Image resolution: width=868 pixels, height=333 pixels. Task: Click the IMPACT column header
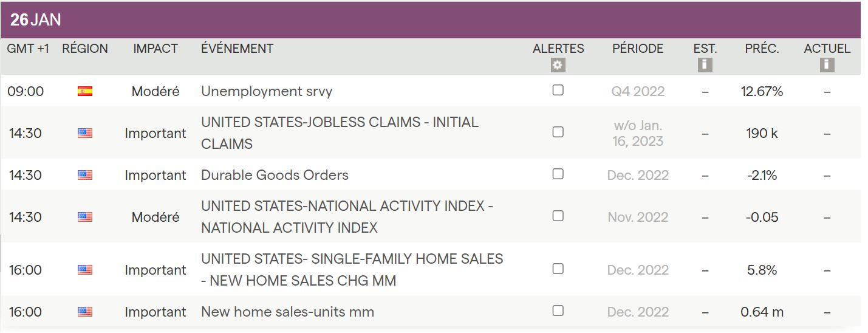(x=155, y=49)
